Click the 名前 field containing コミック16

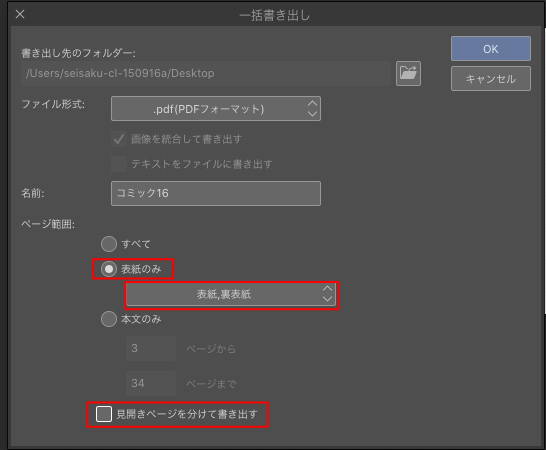(216, 193)
